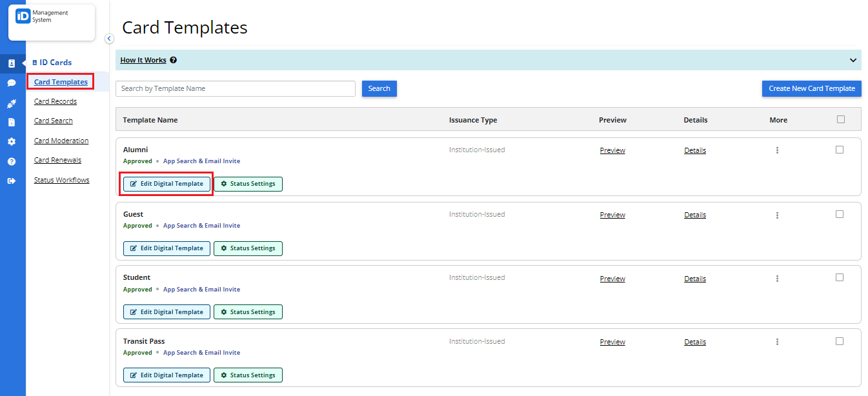This screenshot has height=396, width=868.
Task: Go to Status Workflows in the sidebar
Action: pyautogui.click(x=61, y=180)
